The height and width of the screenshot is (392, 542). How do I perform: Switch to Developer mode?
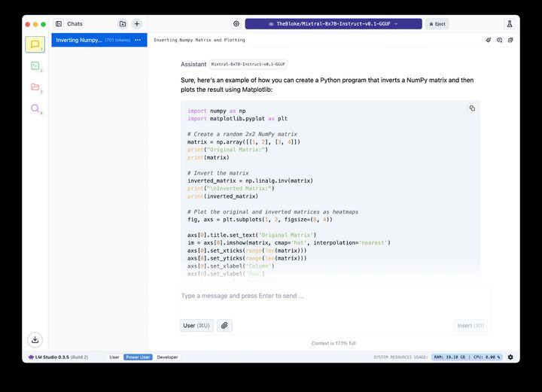click(x=167, y=357)
